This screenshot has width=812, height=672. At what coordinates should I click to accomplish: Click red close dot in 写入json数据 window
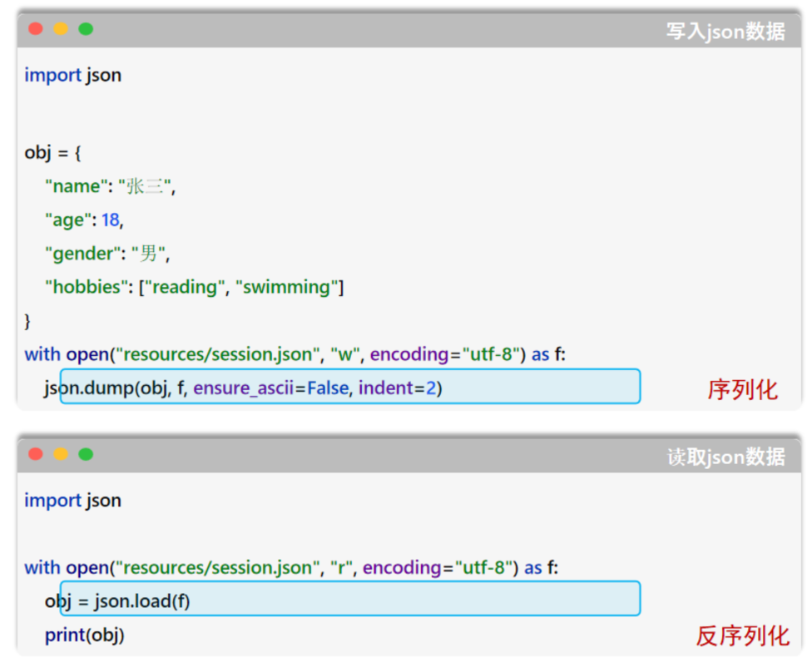click(x=35, y=29)
